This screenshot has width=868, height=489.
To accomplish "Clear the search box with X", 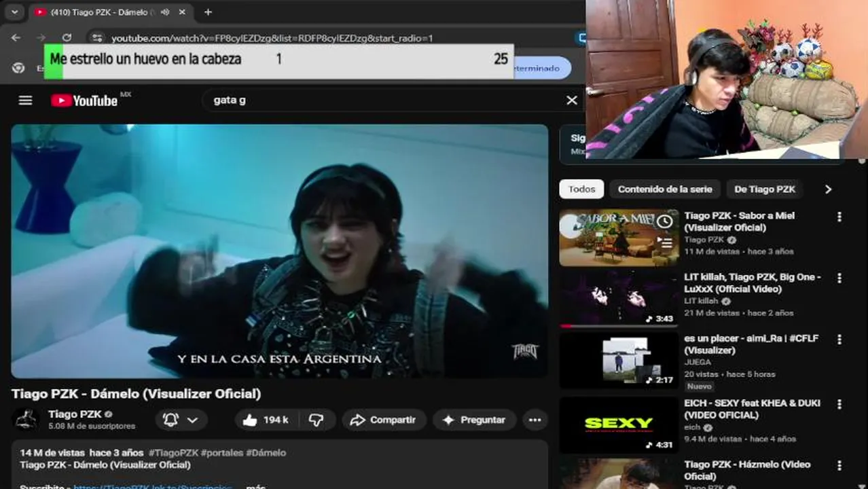I will point(572,101).
